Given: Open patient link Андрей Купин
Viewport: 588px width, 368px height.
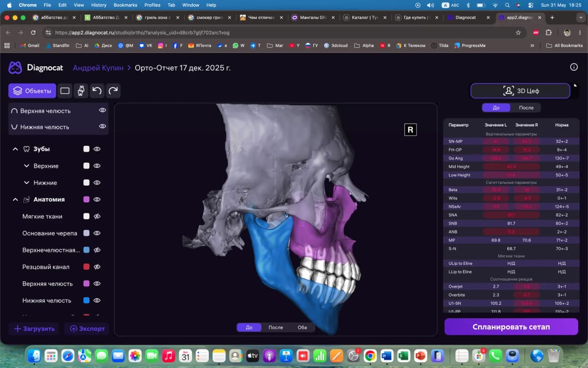Looking at the screenshot, I should [x=98, y=68].
